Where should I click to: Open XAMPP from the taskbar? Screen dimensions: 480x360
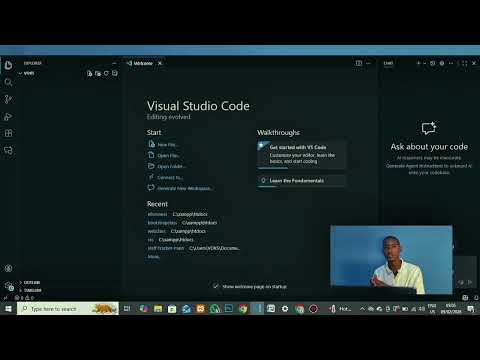coord(200,309)
